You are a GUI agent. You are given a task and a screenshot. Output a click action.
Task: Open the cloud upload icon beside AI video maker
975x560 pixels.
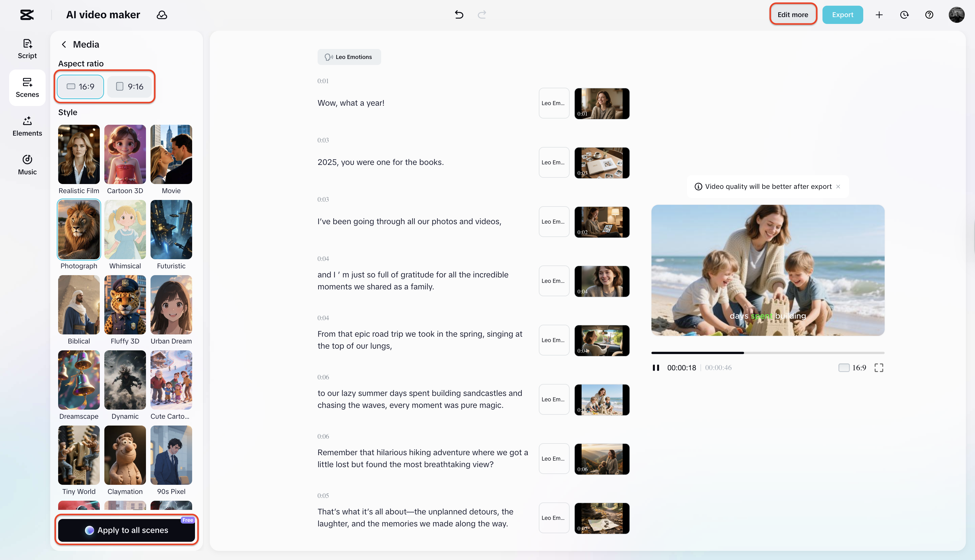[162, 15]
